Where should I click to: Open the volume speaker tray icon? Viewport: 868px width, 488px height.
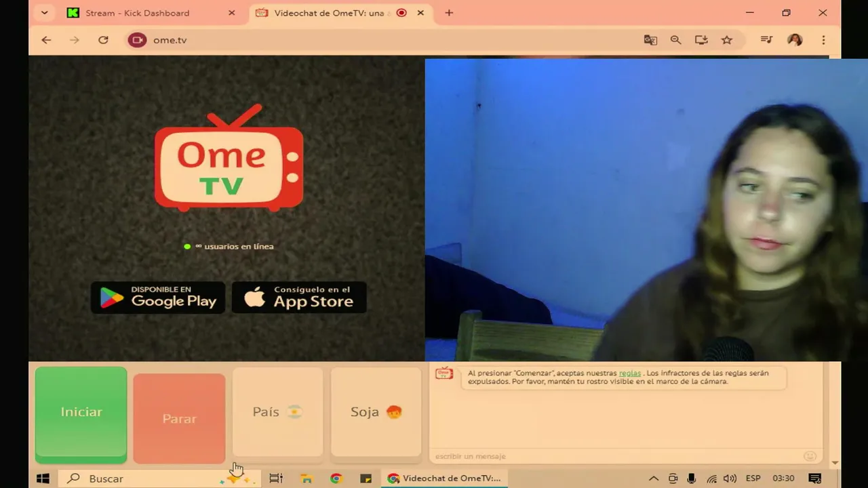tap(730, 479)
